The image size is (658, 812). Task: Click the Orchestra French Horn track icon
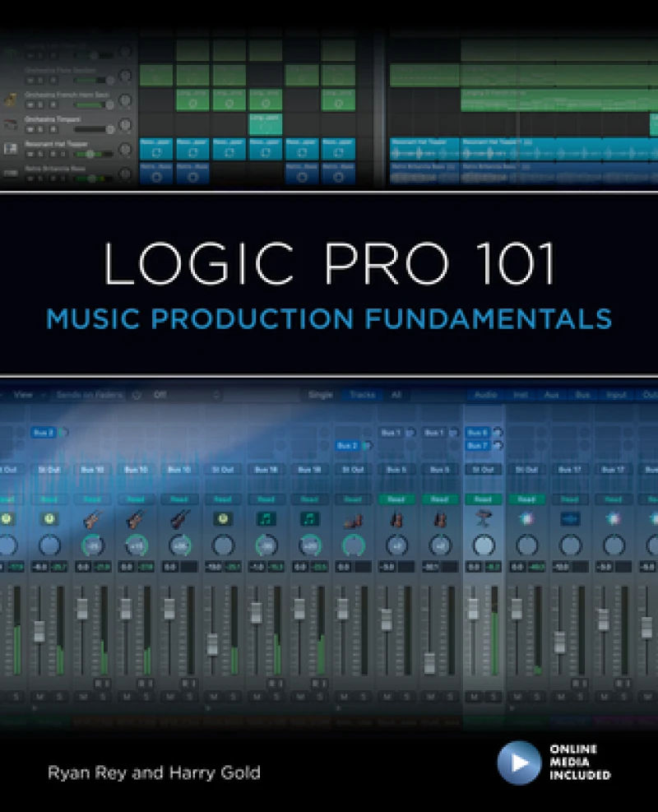9,99
